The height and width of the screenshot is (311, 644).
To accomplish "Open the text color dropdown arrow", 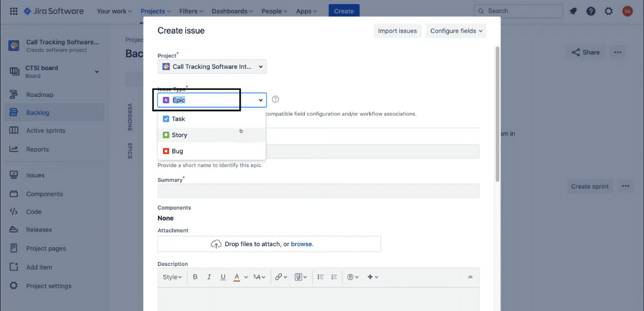I will (x=246, y=277).
